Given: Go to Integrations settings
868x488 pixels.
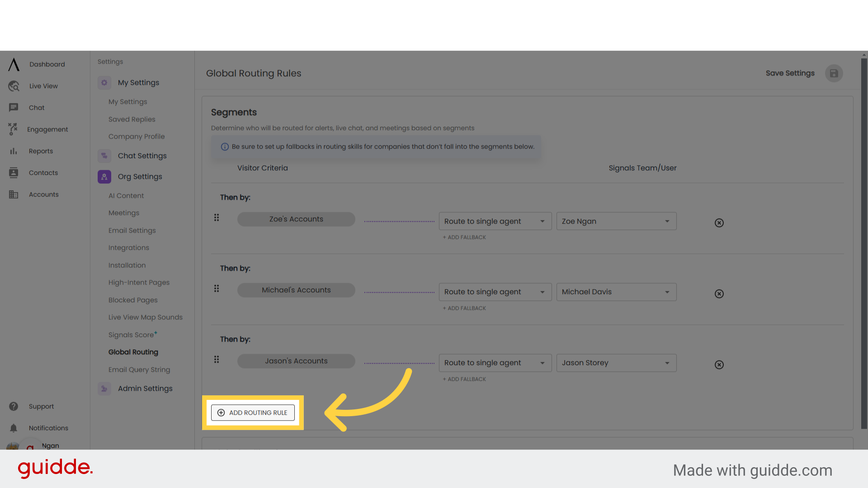Looking at the screenshot, I should [129, 248].
